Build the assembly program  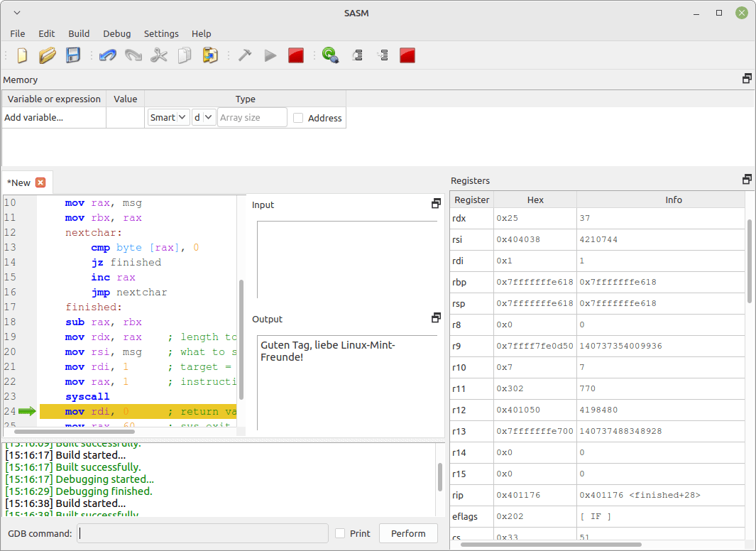(245, 55)
